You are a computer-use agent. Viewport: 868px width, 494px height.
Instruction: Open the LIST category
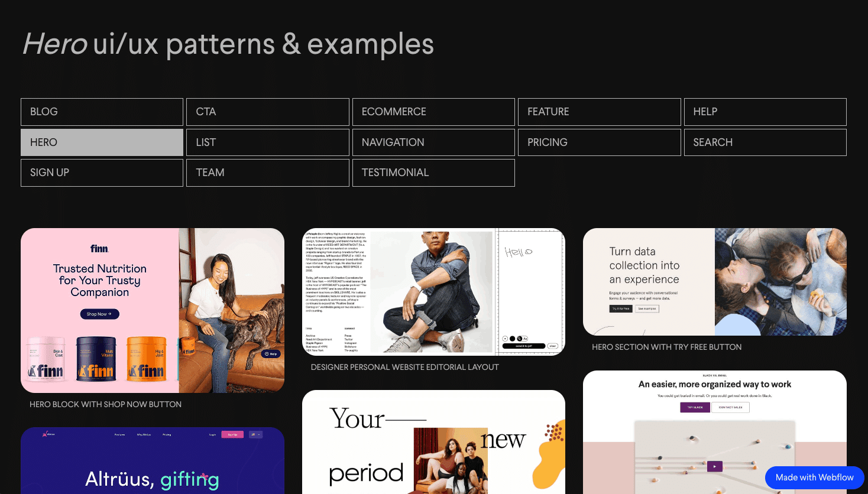pyautogui.click(x=268, y=142)
